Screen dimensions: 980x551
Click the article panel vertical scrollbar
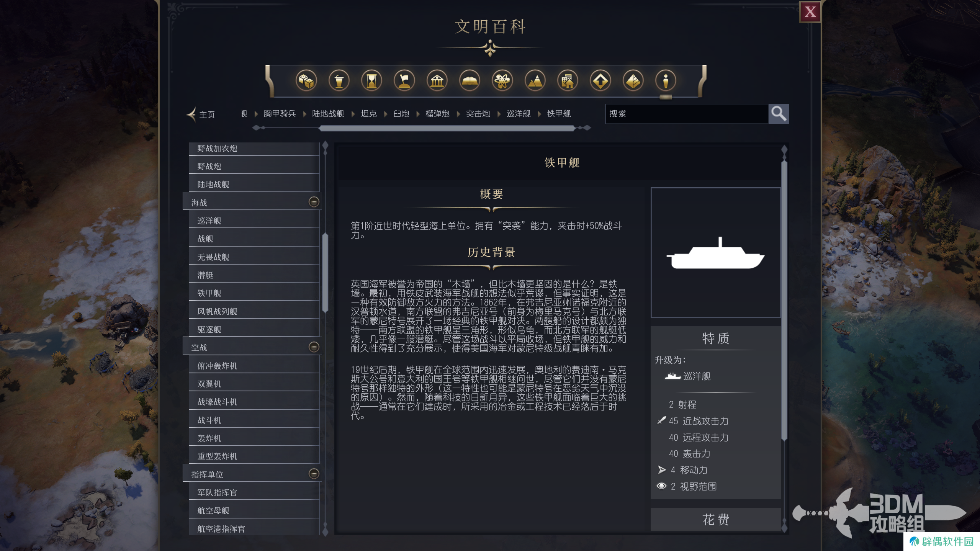pyautogui.click(x=784, y=301)
